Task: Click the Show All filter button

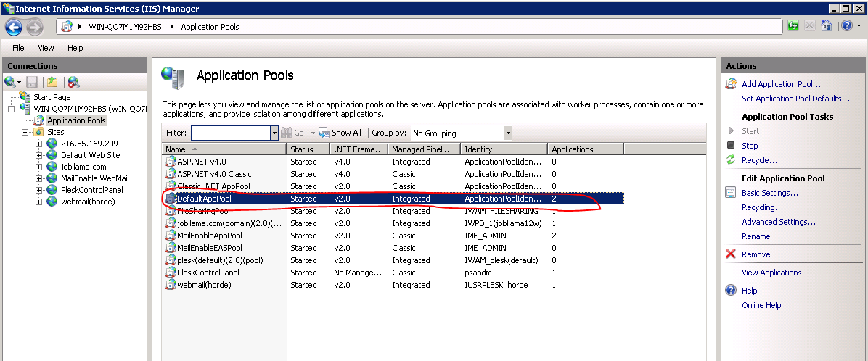Action: point(341,133)
